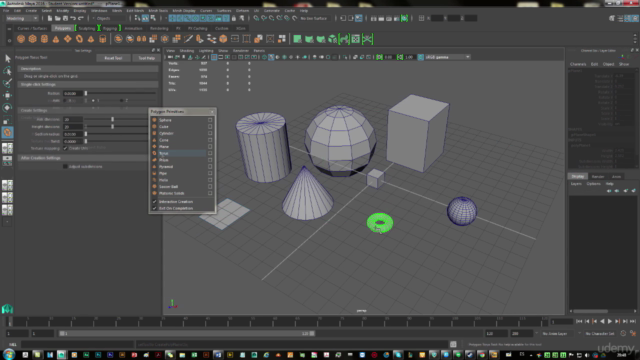Screen dimensions: 640x360
Task: Switch to Display layer tab
Action: [578, 176]
